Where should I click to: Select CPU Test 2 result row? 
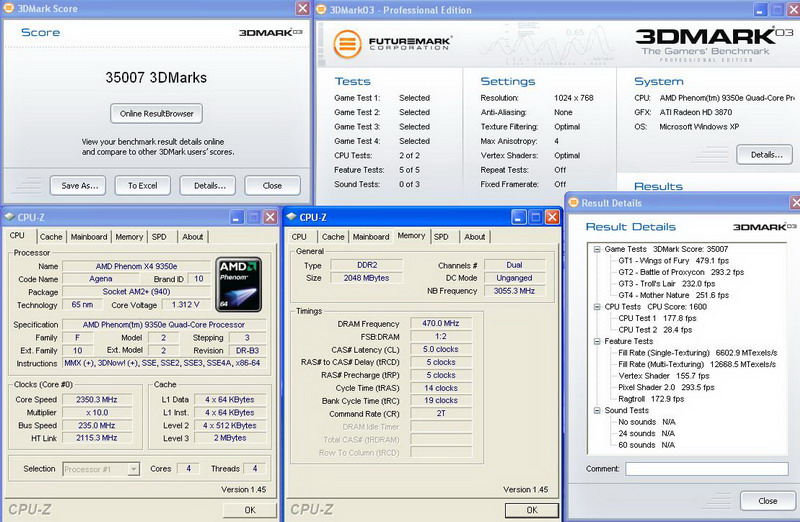655,330
